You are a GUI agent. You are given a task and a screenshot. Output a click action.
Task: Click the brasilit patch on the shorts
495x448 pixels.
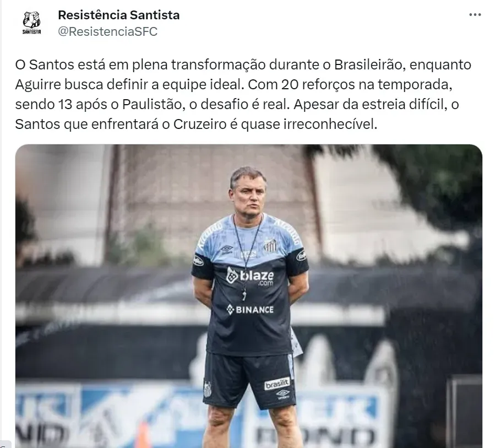pyautogui.click(x=277, y=384)
